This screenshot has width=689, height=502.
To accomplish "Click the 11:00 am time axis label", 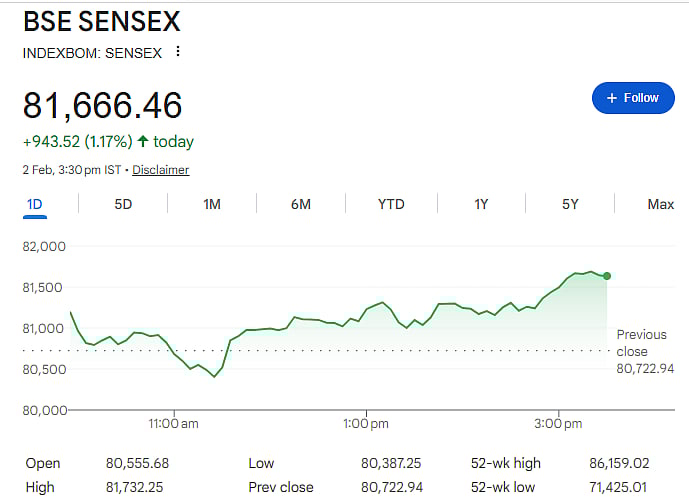I will [x=174, y=424].
